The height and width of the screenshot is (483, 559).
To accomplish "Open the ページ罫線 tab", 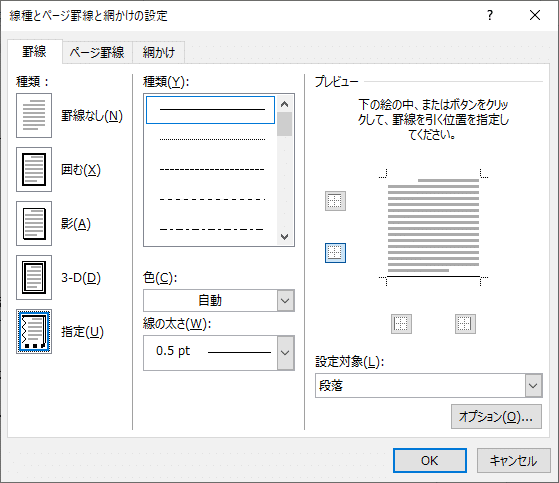I will (x=97, y=53).
